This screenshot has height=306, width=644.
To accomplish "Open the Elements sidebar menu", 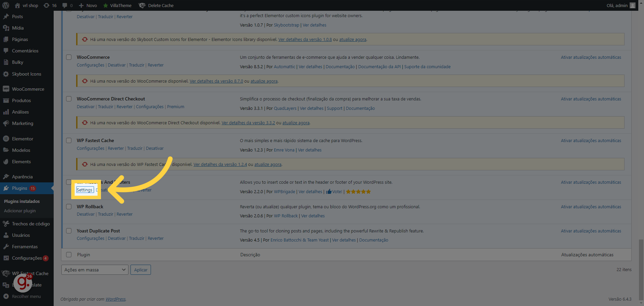I will coord(27,162).
